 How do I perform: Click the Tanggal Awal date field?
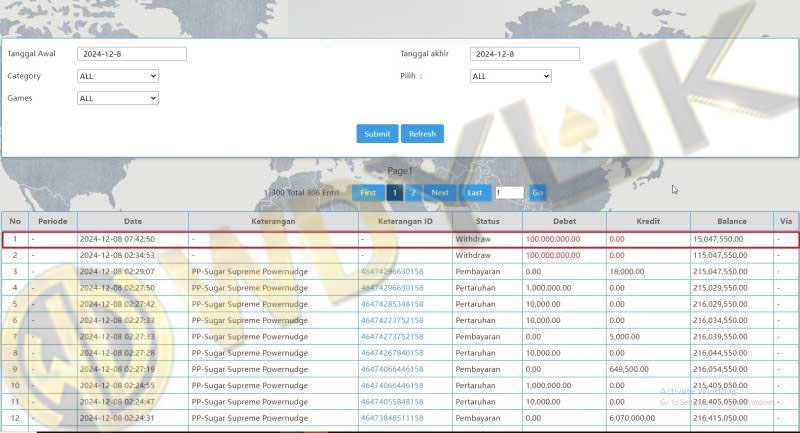click(x=132, y=54)
